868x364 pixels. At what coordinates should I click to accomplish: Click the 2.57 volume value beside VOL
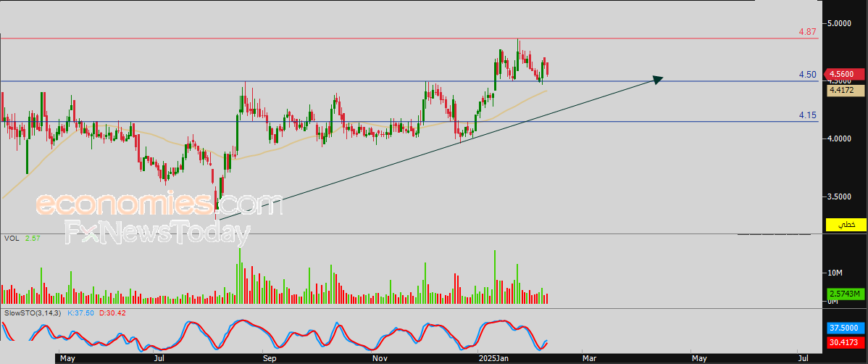coord(33,239)
